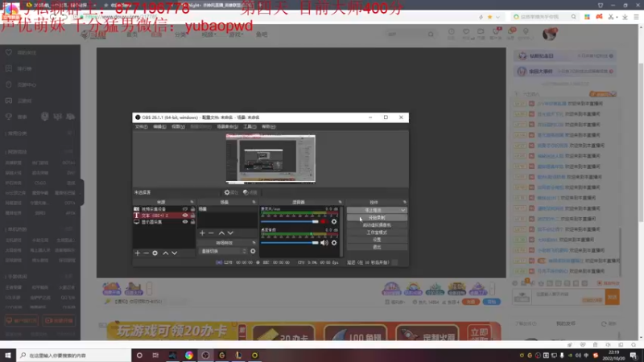Expand the Douyu 视频 navigation dropdown
Image resolution: width=644 pixels, height=362 pixels.
208,35
